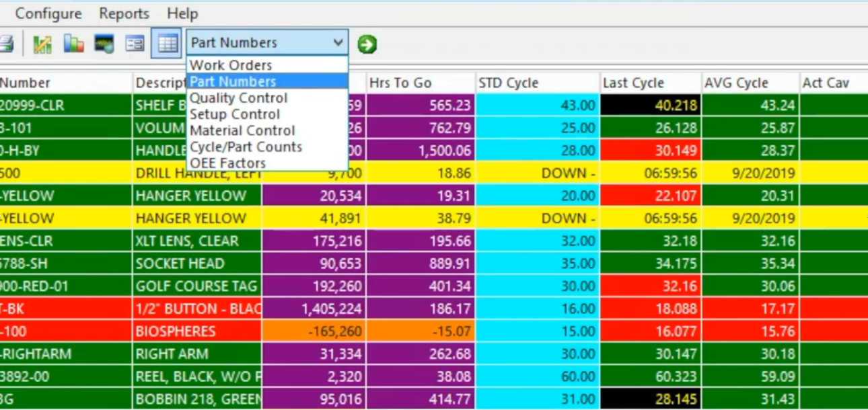Click the printer icon in the toolbar
The image size is (868, 410).
coord(6,44)
